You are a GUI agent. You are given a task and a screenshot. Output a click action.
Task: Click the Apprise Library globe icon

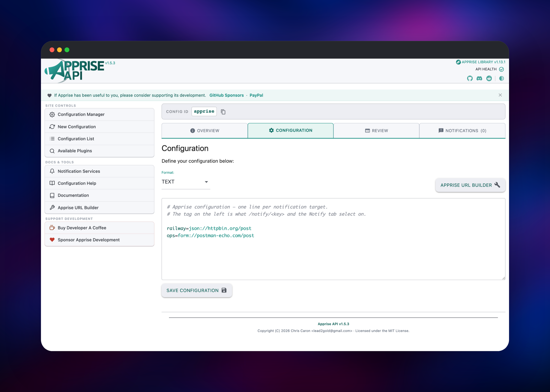[458, 62]
